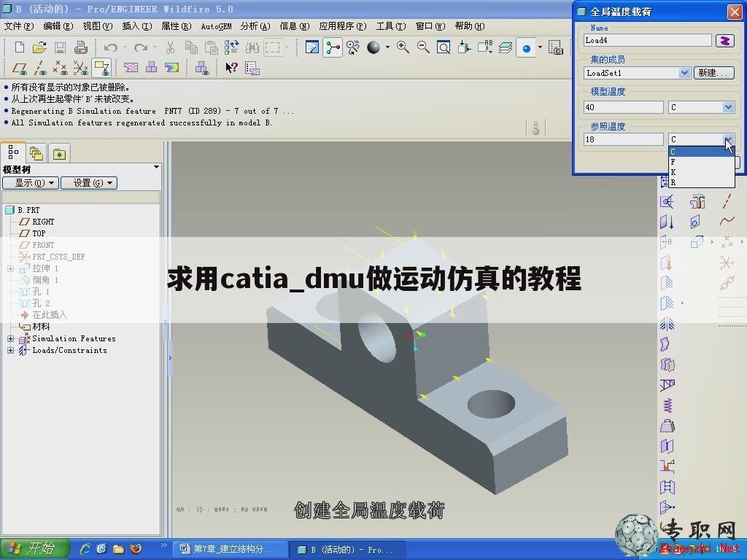Image resolution: width=747 pixels, height=560 pixels.
Task: Switch to the favorites tab
Action: 59,154
